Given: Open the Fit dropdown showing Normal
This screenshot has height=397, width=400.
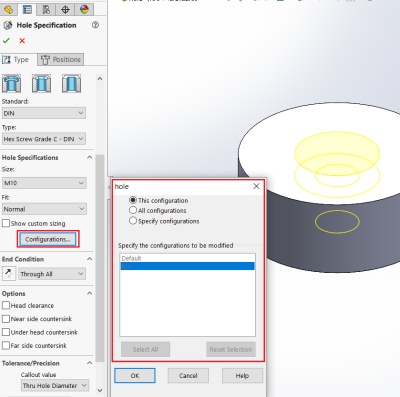Looking at the screenshot, I should coord(44,209).
